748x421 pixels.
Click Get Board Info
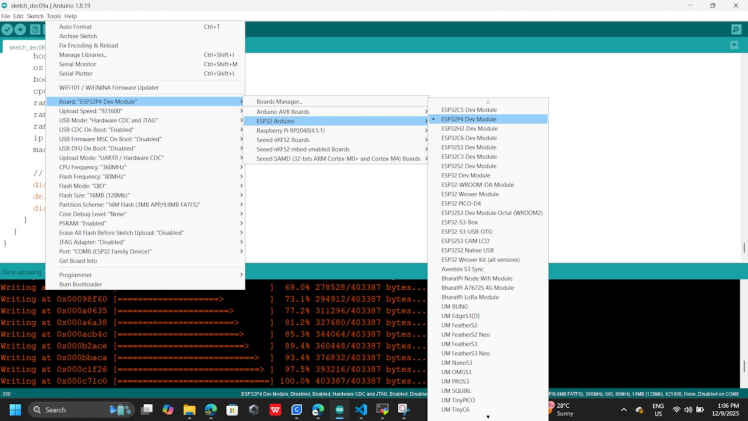(78, 261)
